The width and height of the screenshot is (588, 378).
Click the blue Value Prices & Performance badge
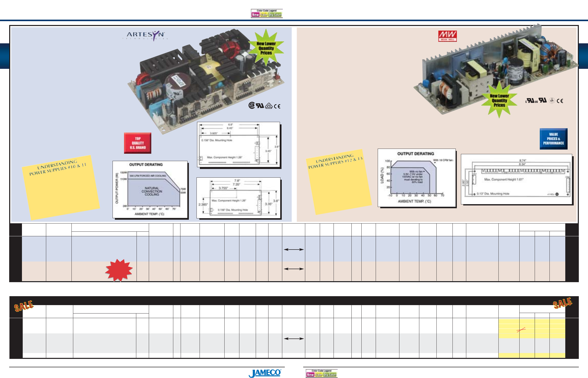click(554, 139)
